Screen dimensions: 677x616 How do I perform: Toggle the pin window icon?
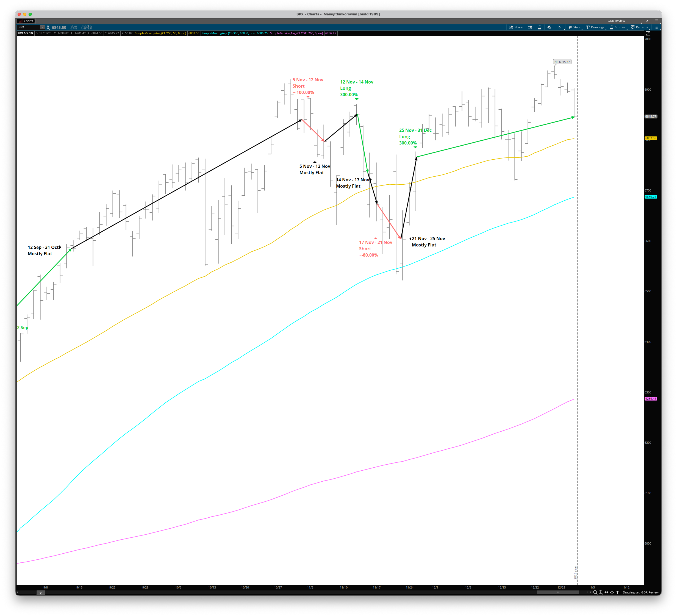coord(647,21)
